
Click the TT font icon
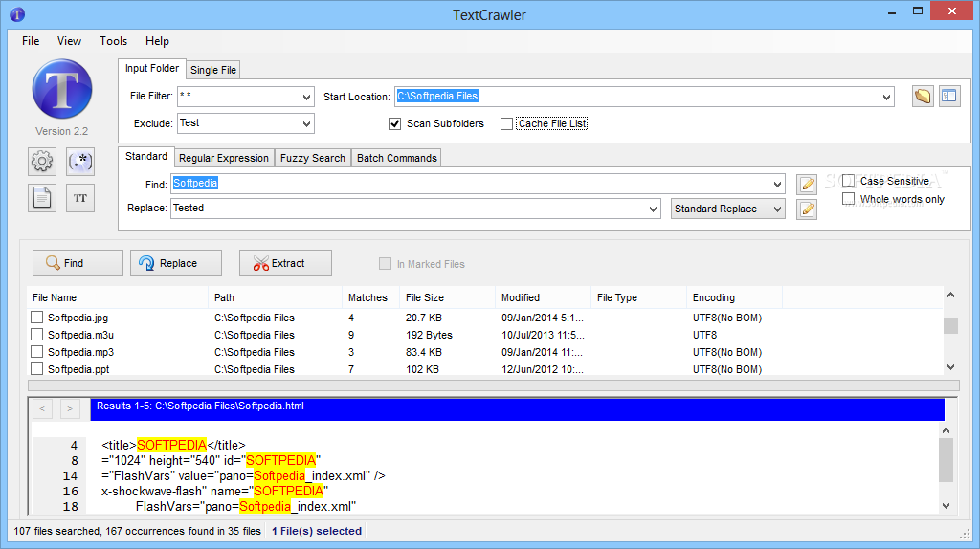point(80,198)
